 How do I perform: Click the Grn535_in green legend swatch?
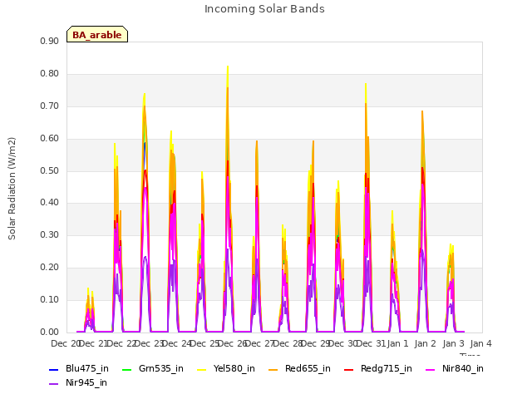coord(126,369)
